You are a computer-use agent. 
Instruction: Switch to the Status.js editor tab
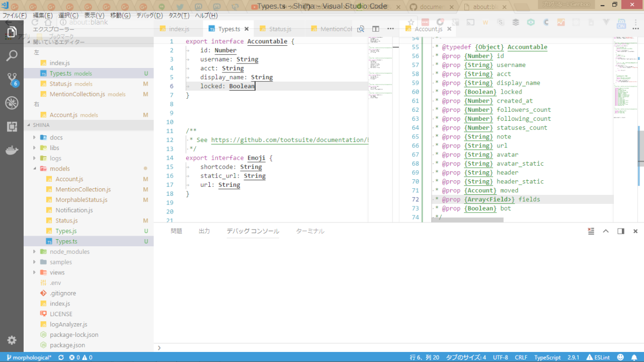[x=280, y=29]
